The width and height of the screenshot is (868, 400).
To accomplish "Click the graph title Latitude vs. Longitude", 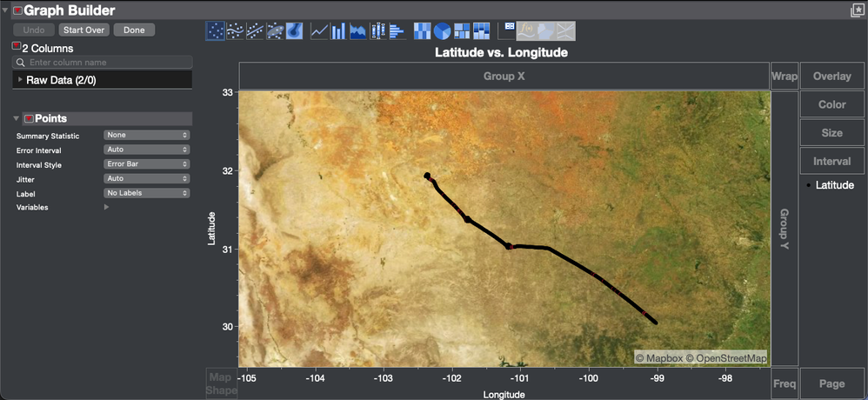I will point(501,52).
